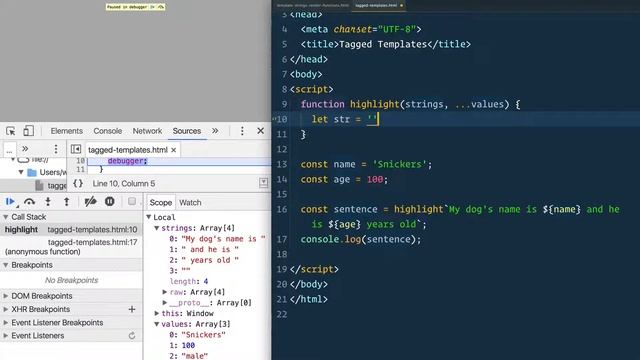The image size is (640, 360).
Task: Select the tagged-templates.html file tab in Sources
Action: point(128,150)
